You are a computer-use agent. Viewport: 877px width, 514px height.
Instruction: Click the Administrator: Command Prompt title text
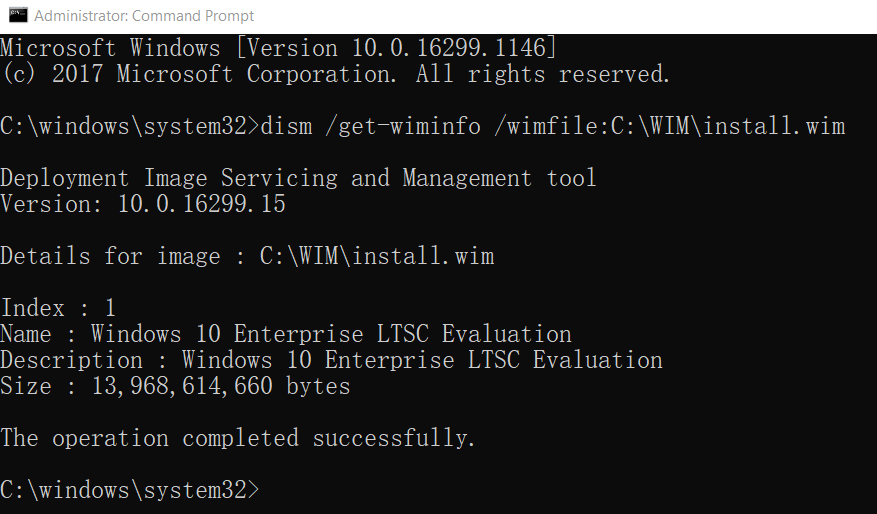[144, 16]
